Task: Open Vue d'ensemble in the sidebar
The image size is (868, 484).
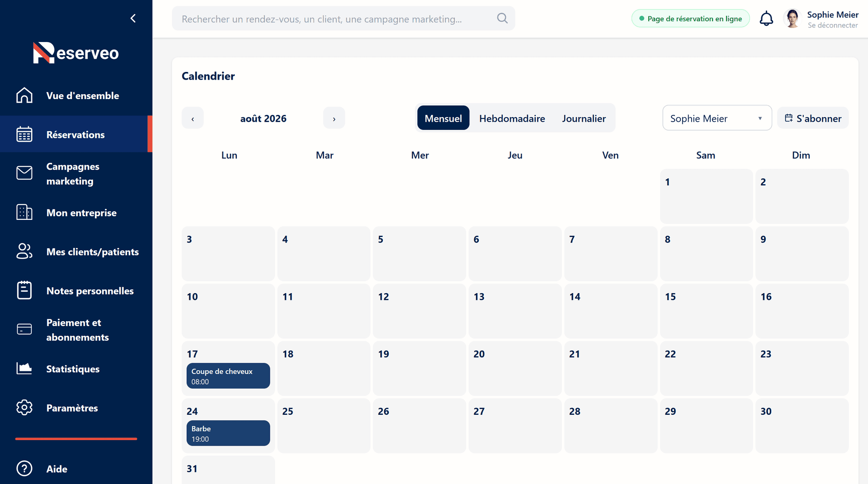Action: (x=76, y=95)
